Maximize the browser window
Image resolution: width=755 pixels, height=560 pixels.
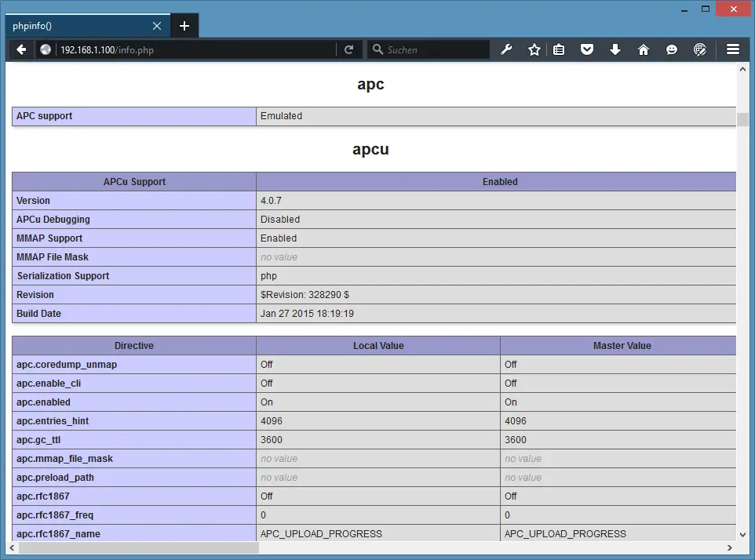click(706, 9)
